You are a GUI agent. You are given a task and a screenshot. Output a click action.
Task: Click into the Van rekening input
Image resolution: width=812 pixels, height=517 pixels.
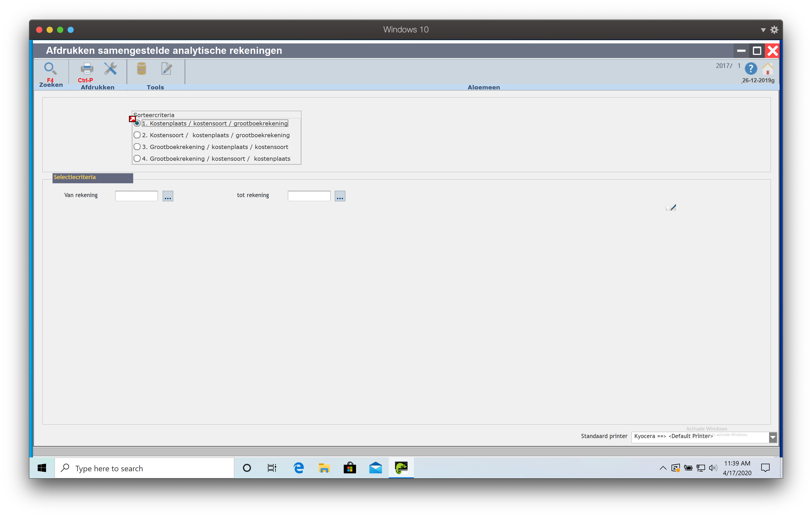point(136,196)
